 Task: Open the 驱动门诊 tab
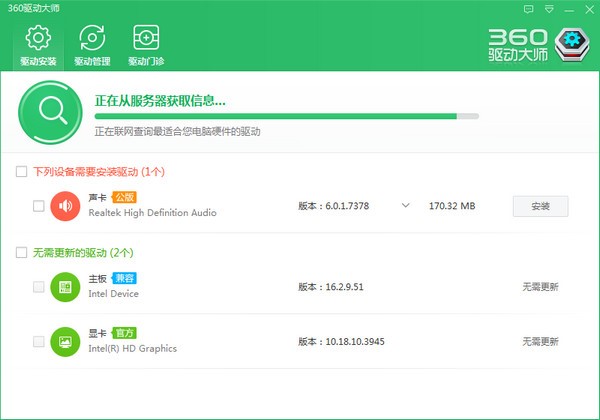click(146, 46)
